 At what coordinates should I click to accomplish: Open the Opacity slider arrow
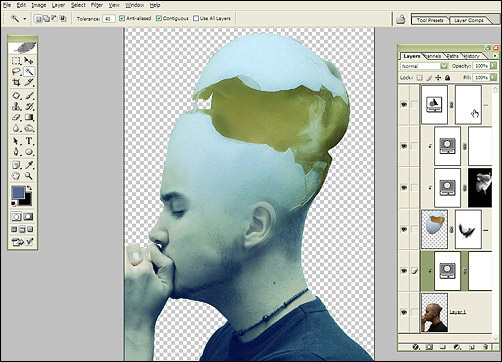pos(493,66)
